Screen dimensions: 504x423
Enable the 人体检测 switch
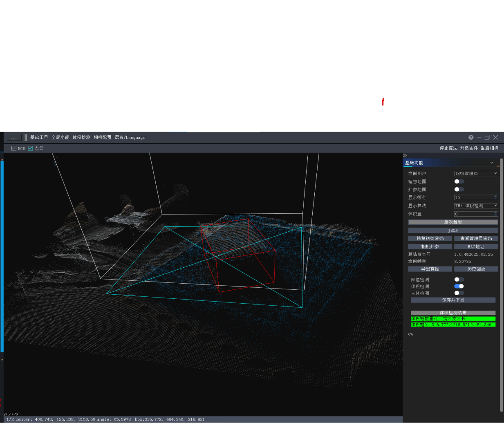click(x=459, y=293)
